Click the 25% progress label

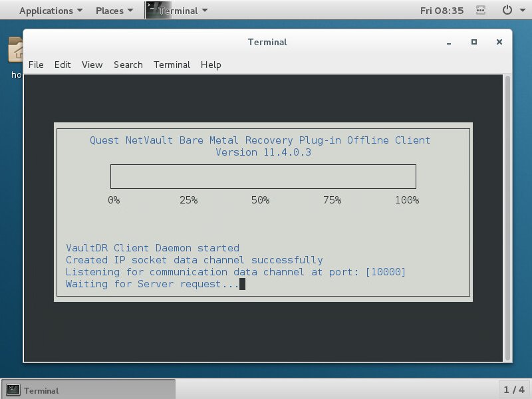click(188, 200)
